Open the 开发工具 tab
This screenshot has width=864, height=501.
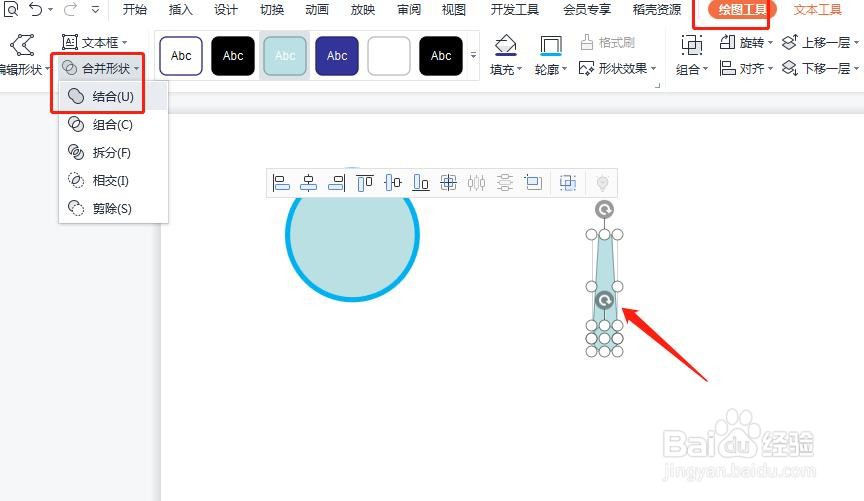(x=515, y=9)
